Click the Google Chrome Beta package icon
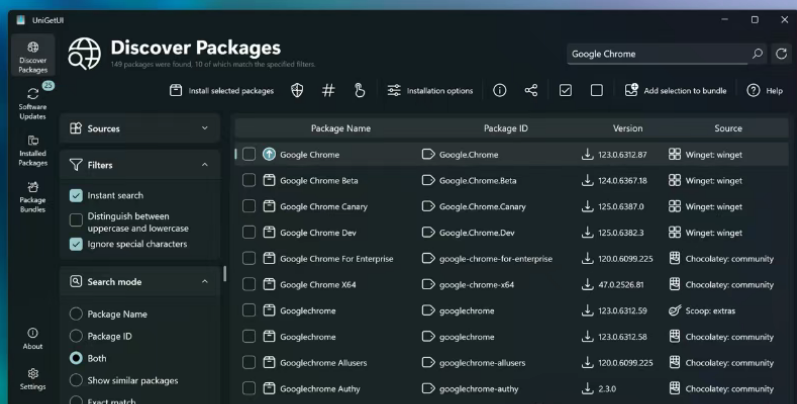 pyautogui.click(x=269, y=180)
